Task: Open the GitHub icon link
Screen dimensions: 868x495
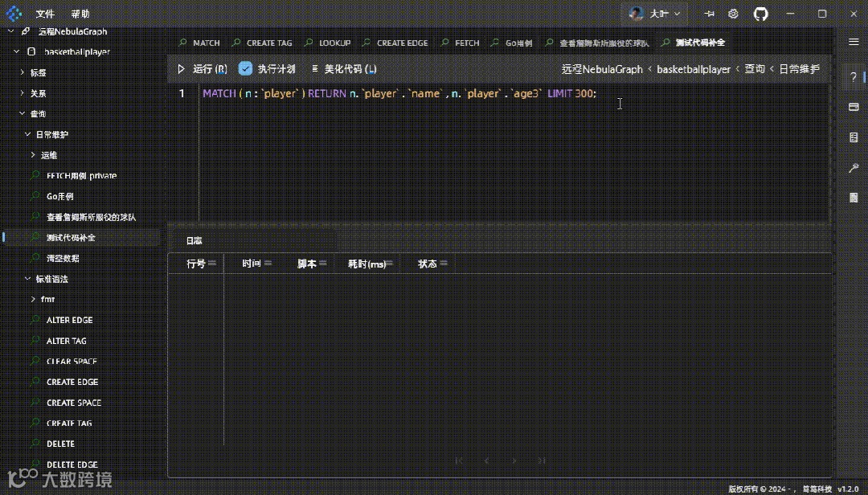Action: click(x=760, y=14)
